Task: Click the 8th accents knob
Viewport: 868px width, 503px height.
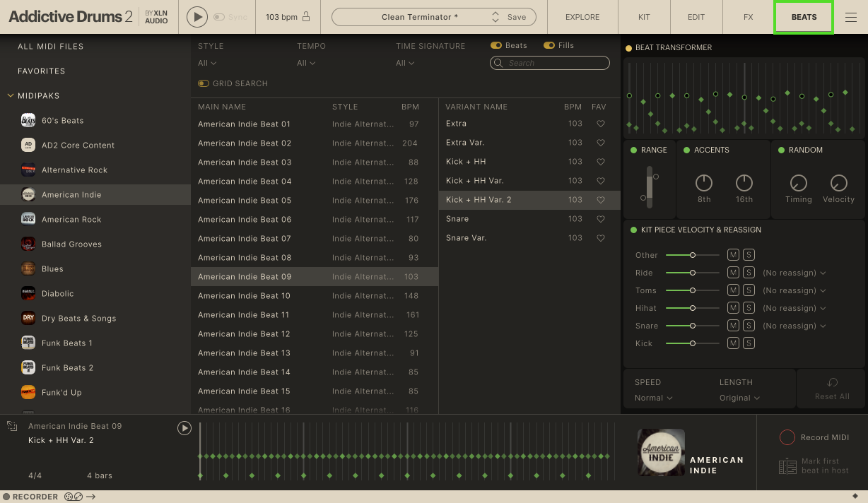Action: pyautogui.click(x=704, y=183)
